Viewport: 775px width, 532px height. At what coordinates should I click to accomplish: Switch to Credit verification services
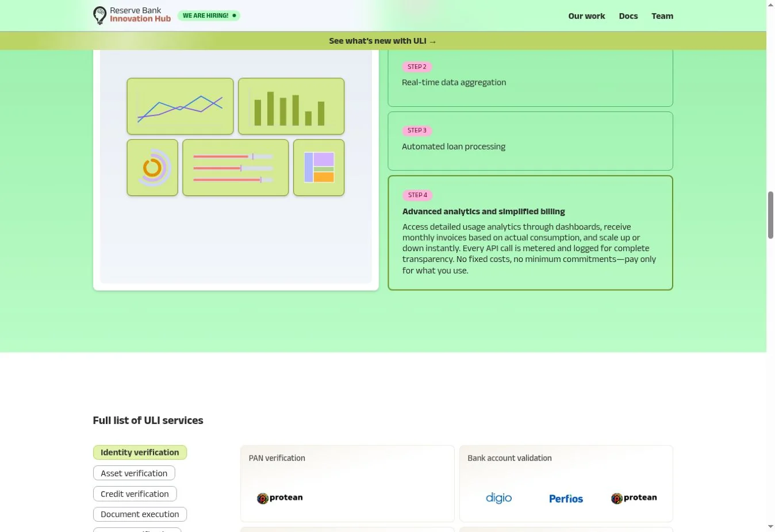(135, 494)
